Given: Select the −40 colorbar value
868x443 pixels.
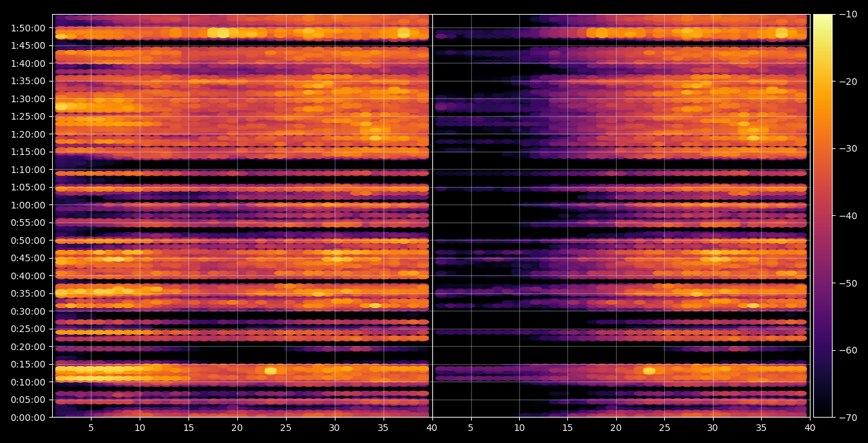Looking at the screenshot, I should point(848,216).
